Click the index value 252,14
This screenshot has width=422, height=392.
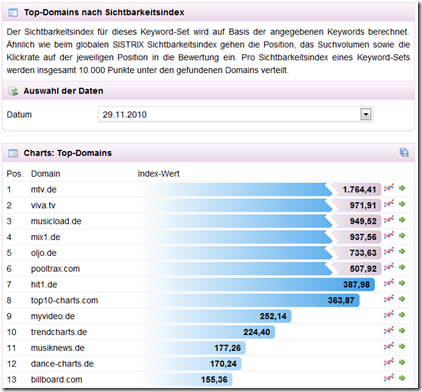pyautogui.click(x=273, y=316)
